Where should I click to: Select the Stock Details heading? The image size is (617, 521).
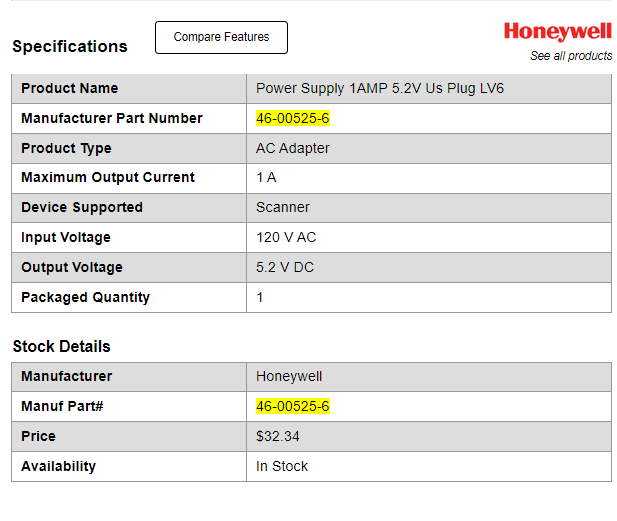pos(61,346)
